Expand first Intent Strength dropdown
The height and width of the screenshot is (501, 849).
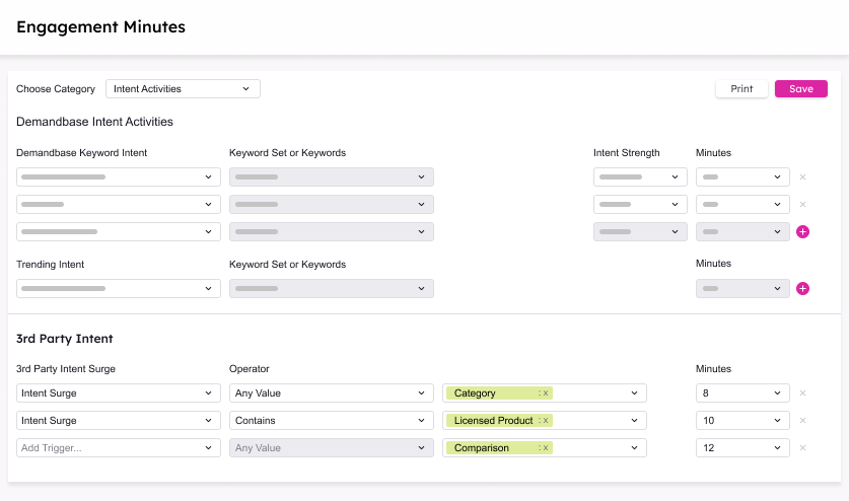tap(640, 177)
